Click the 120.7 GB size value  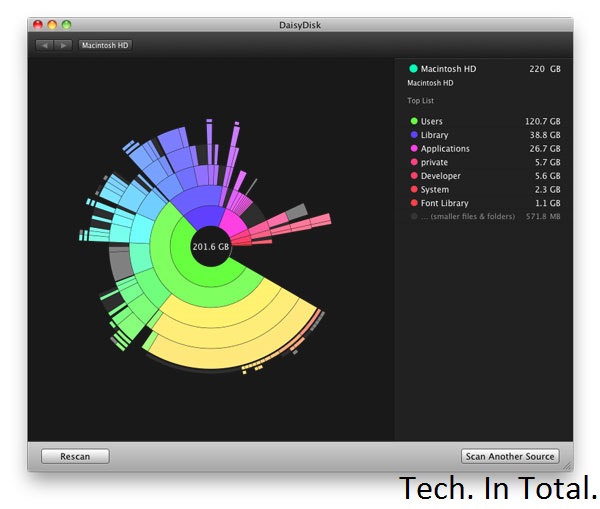(542, 121)
